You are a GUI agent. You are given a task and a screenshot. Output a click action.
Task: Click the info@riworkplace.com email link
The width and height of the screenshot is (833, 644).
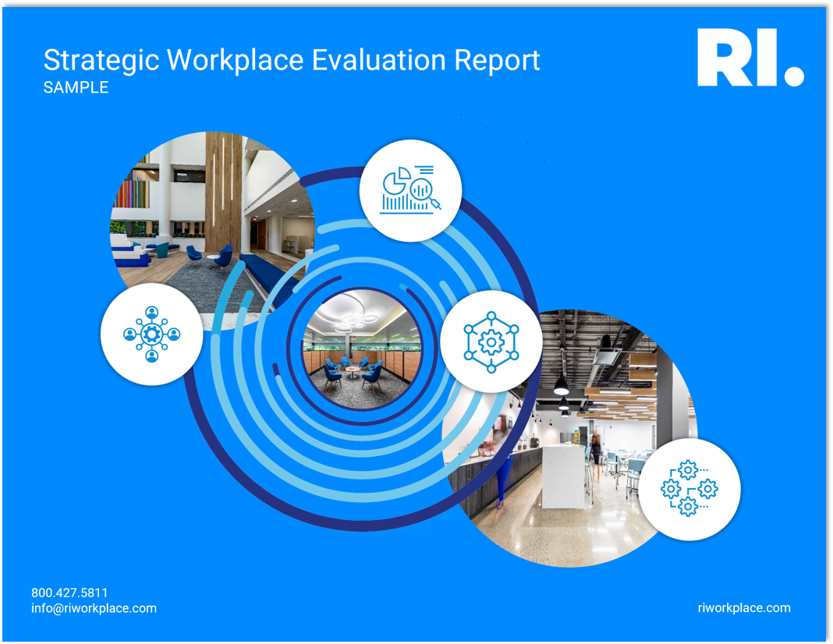coord(94,608)
